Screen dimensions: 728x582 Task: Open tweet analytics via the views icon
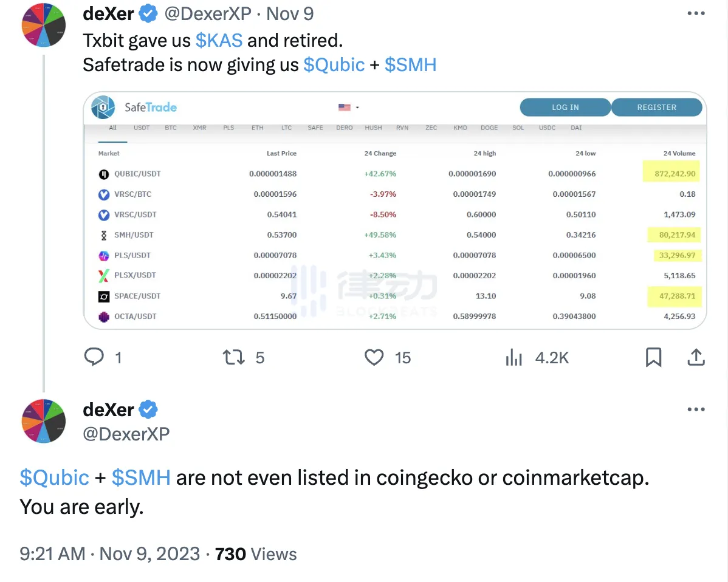point(513,357)
